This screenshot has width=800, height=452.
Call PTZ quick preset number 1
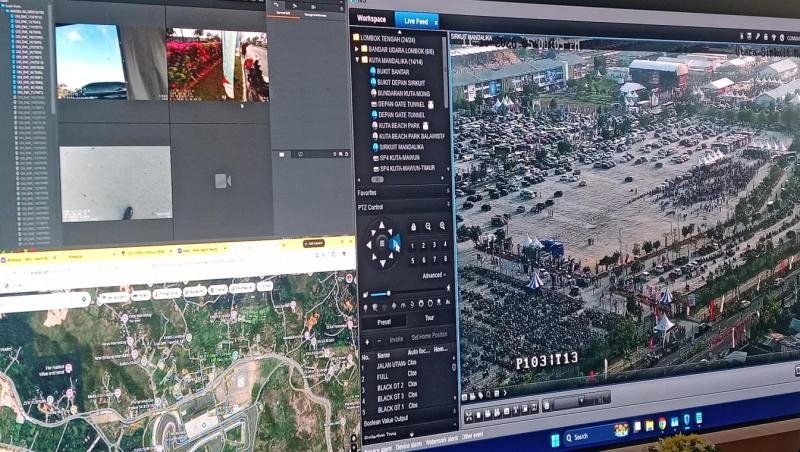[x=412, y=245]
